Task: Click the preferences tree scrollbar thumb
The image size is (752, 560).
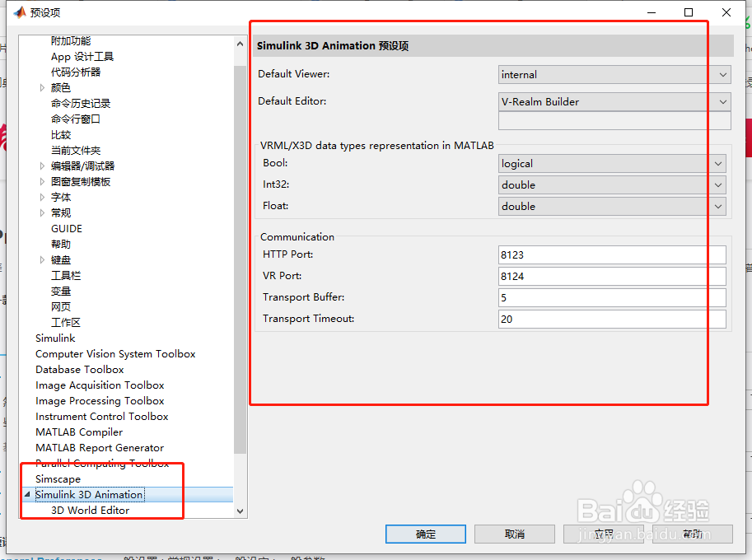Action: coord(240,259)
